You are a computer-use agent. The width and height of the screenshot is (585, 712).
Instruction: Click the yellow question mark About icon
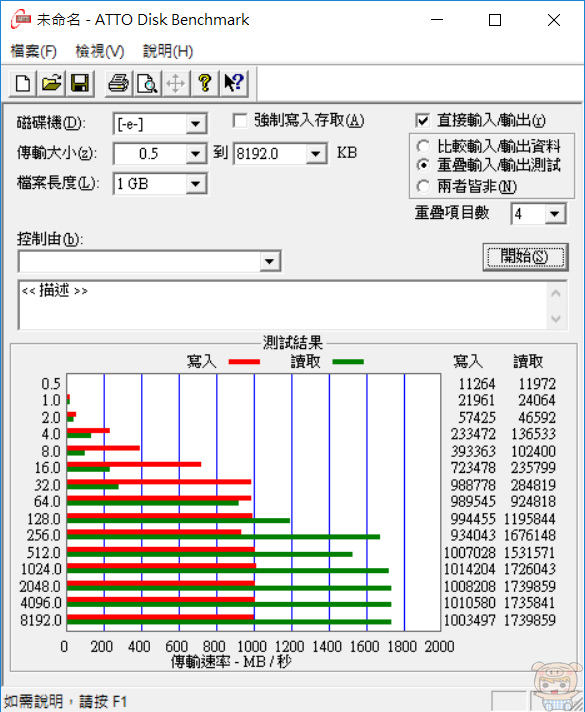click(205, 84)
